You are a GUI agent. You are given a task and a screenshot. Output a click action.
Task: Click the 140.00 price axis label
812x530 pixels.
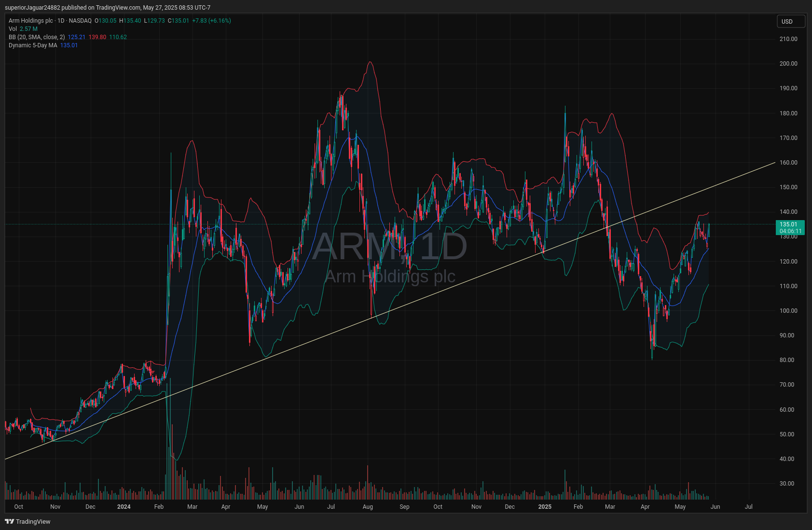(788, 212)
